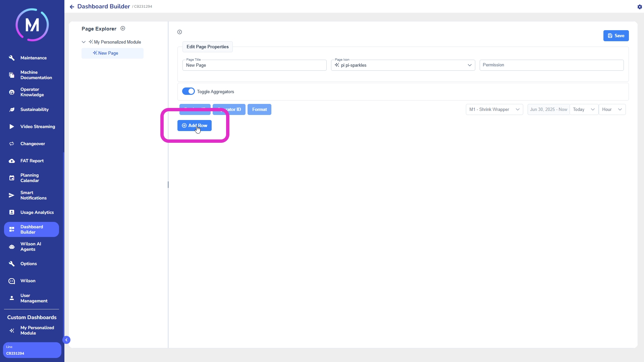Open the M1 - Shrink Wrapper machine dropdown

click(494, 110)
